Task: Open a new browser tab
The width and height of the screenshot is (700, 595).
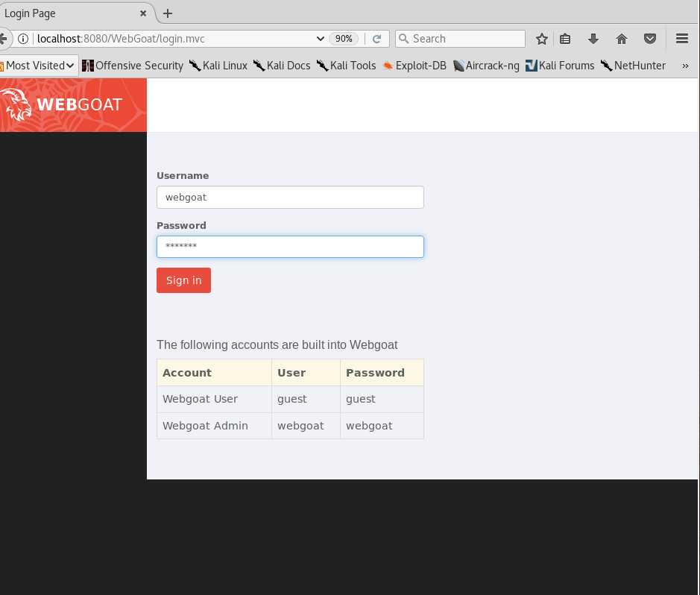Action: tap(168, 13)
